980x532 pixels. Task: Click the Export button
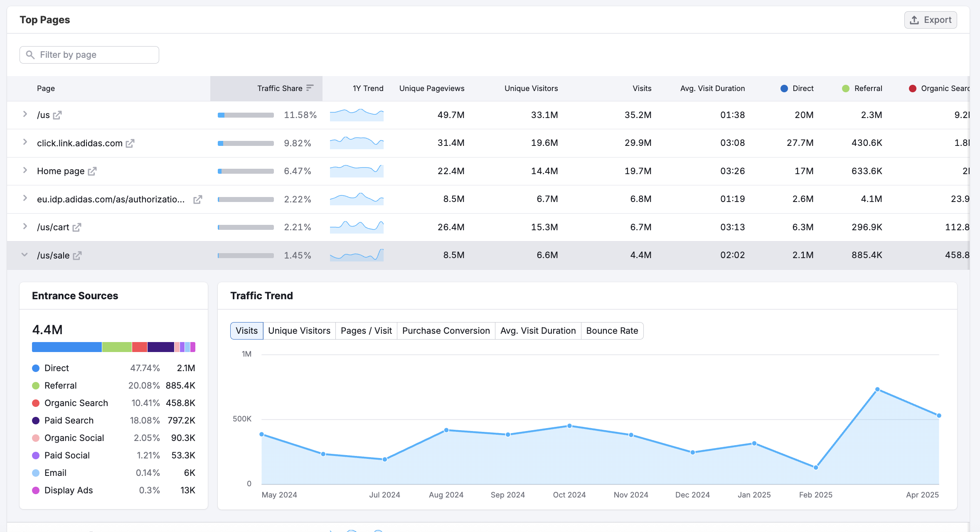point(930,20)
